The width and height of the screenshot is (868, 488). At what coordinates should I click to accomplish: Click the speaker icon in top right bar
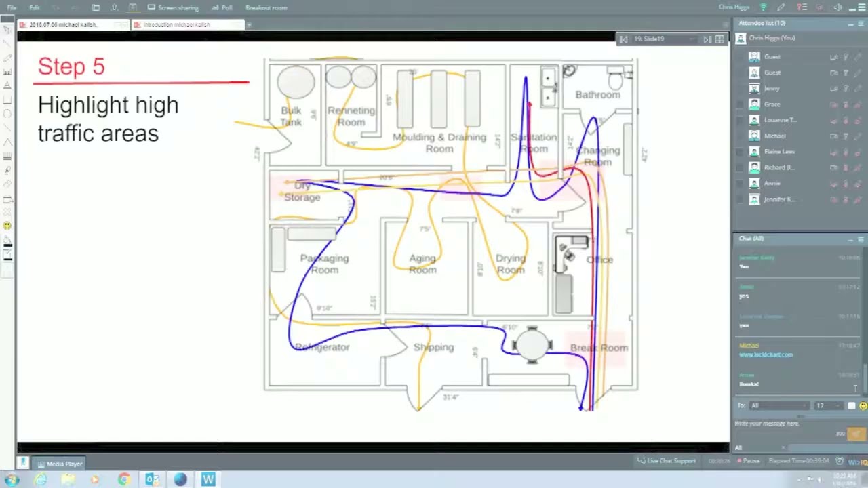pos(837,7)
